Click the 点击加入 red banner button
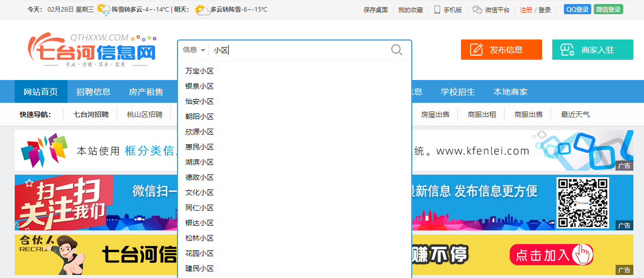Image resolution: width=644 pixels, height=278 pixels. pyautogui.click(x=551, y=255)
